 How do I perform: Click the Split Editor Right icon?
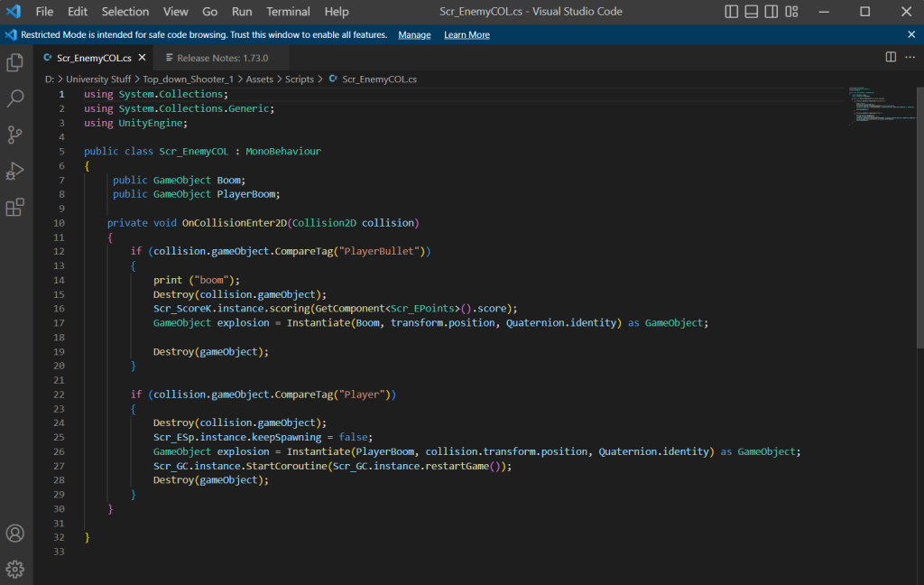(891, 57)
